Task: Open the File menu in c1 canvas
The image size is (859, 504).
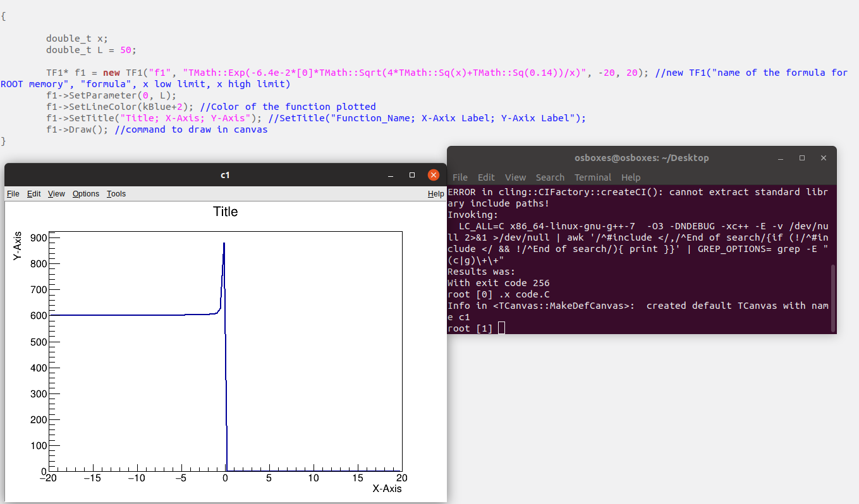Action: click(13, 194)
